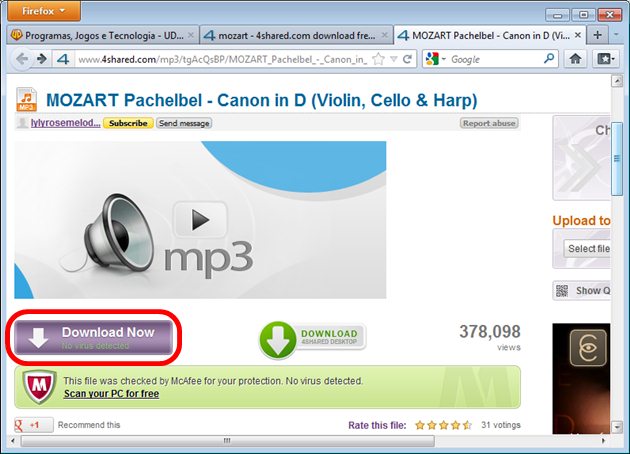This screenshot has height=454, width=630.
Task: Click the user avatar icon
Action: (x=22, y=123)
